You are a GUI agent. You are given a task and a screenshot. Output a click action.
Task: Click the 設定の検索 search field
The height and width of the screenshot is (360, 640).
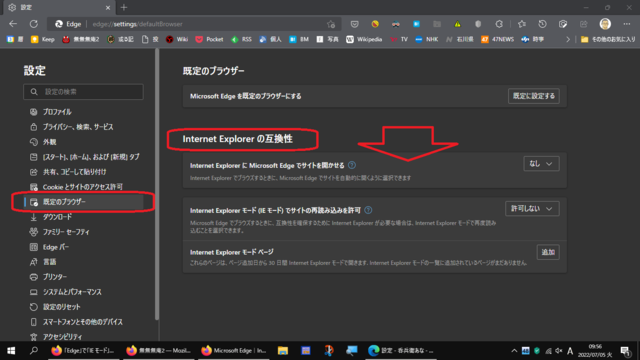(x=83, y=92)
